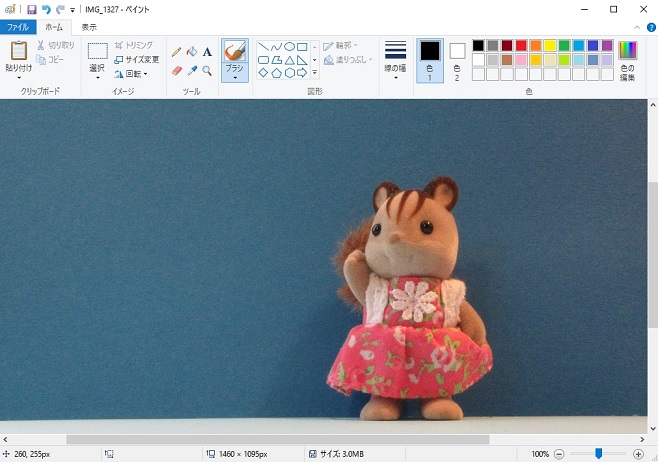
Task: Select the Curve shape
Action: (x=276, y=47)
